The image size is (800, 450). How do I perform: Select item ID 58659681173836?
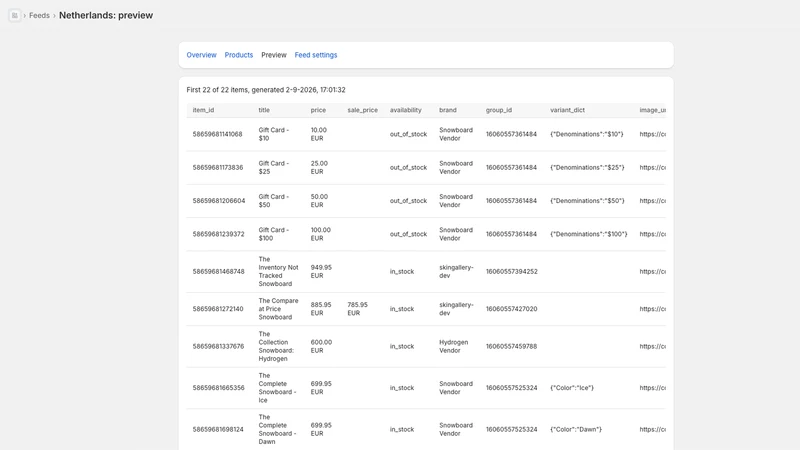click(218, 167)
